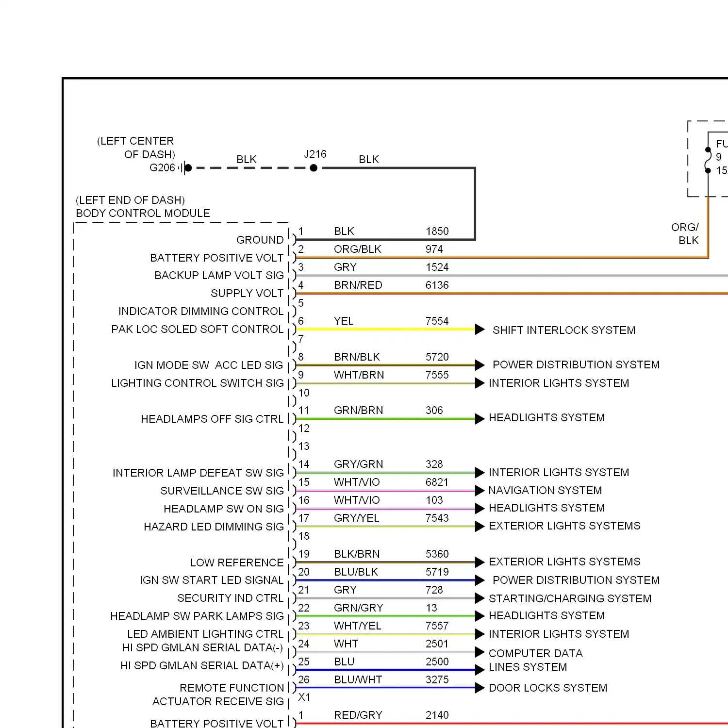The image size is (728, 728).
Task: Click the HEADLAMP SW PARK LAMPS SIG label
Action: click(197, 616)
